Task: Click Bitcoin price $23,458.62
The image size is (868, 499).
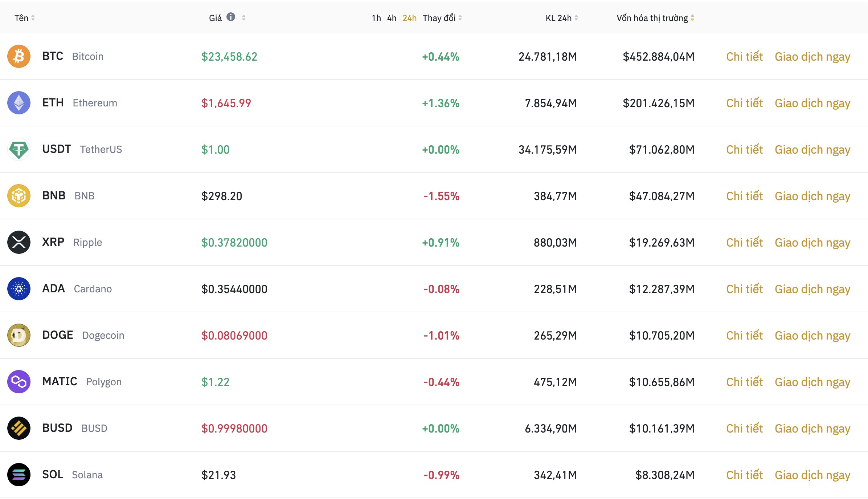Action: pyautogui.click(x=229, y=57)
